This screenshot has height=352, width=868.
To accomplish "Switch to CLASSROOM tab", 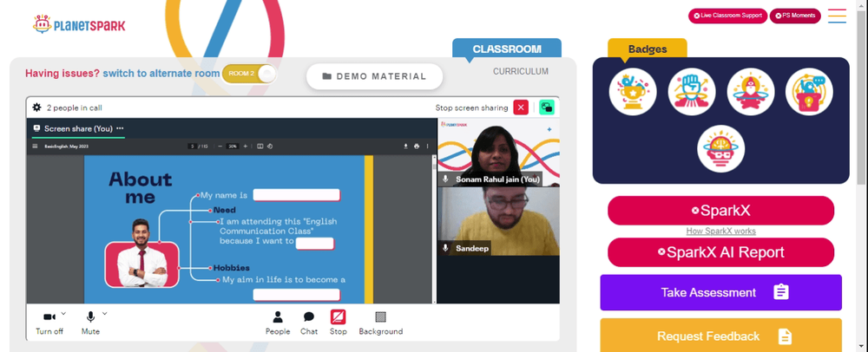I will (507, 49).
